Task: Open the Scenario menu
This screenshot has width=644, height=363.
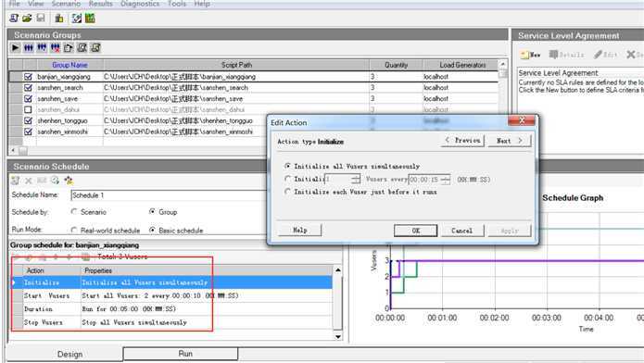Action: [x=66, y=4]
